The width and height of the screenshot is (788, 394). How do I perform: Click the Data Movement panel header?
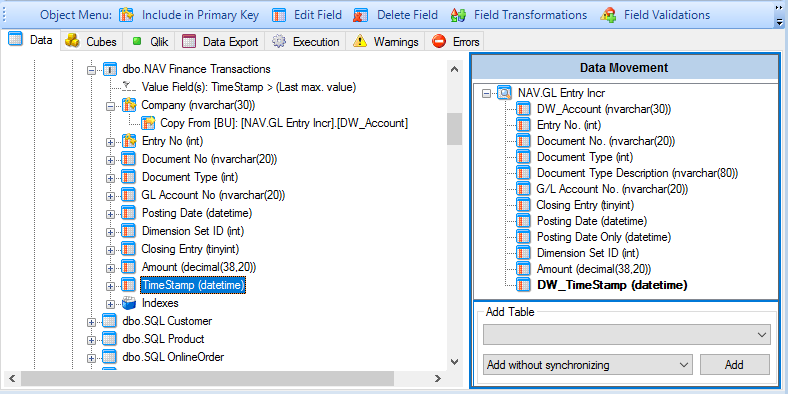click(x=624, y=67)
